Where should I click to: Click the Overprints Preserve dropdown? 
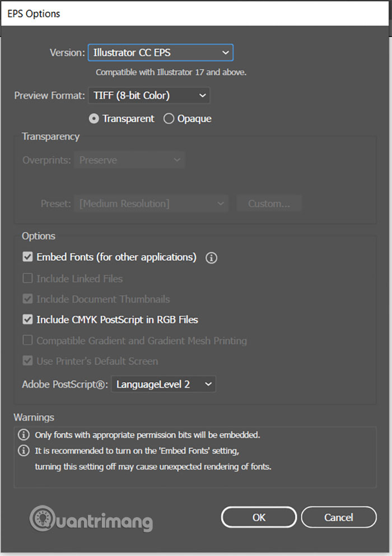129,160
